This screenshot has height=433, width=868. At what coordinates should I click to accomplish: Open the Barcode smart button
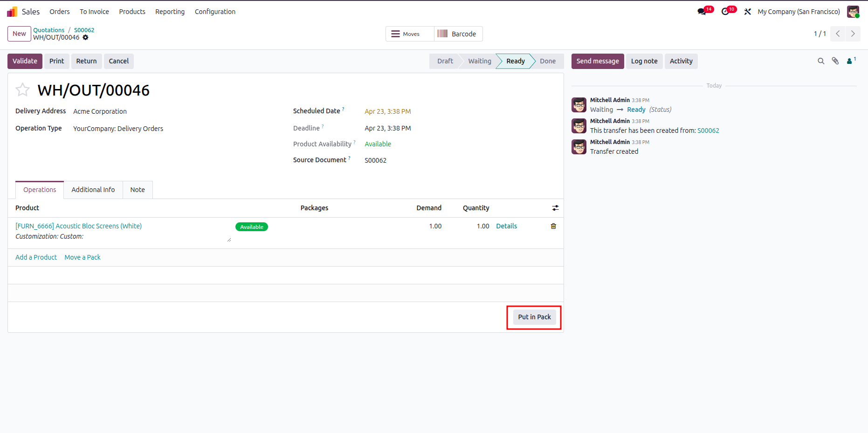pos(458,34)
